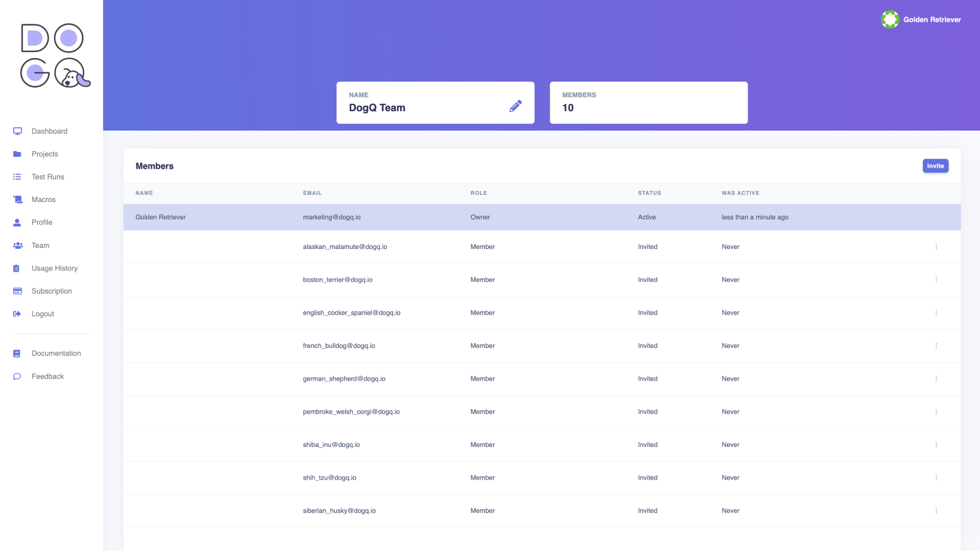Viewport: 980px width, 551px height.
Task: Click the Golden Retriever app icon top-right
Action: [890, 19]
